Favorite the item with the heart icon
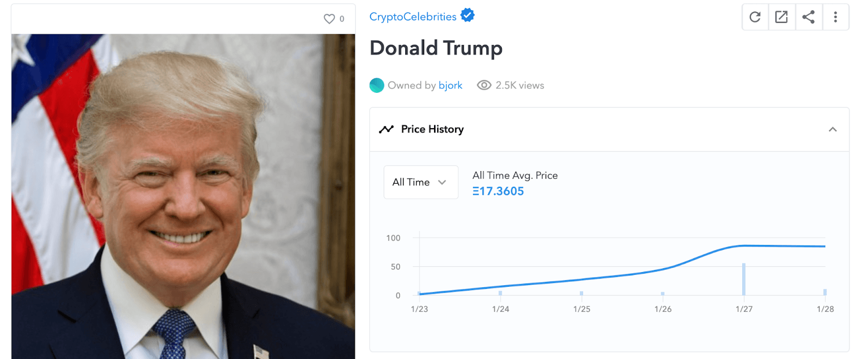Viewport: 868px width, 359px height. pyautogui.click(x=330, y=18)
